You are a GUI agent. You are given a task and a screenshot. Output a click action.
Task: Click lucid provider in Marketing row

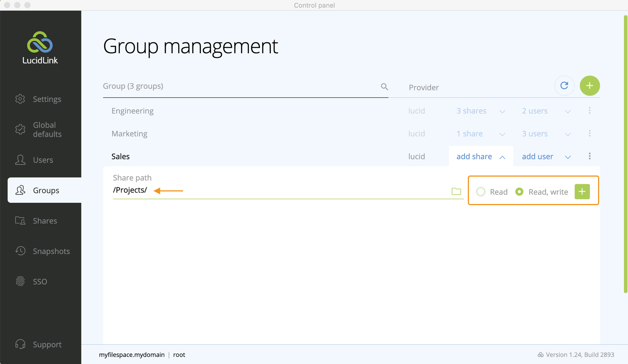point(417,133)
